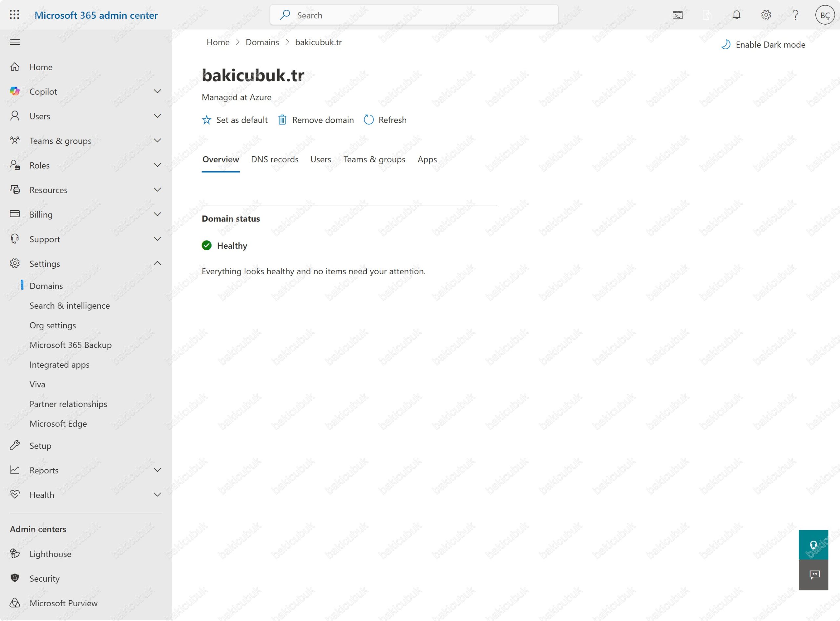This screenshot has height=621, width=840.
Task: Click the BÇ account avatar
Action: (825, 15)
